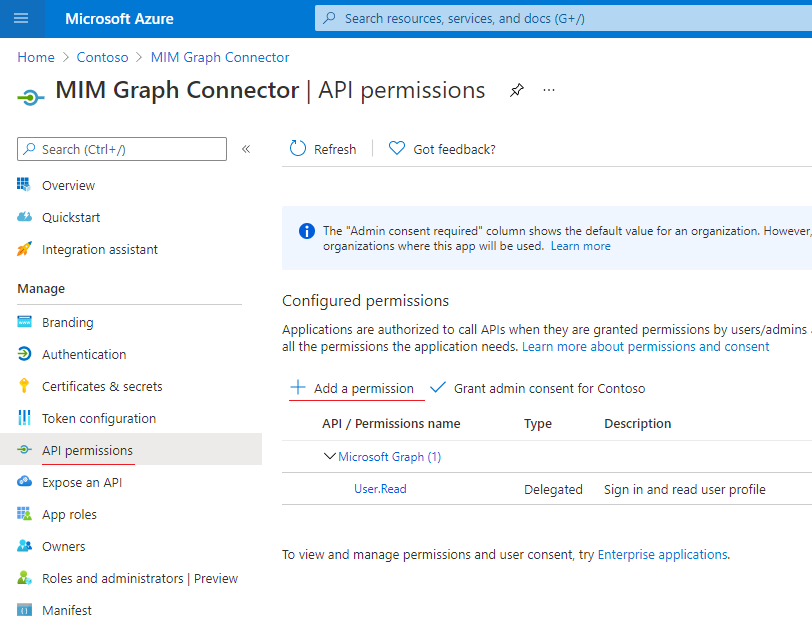
Task: Select Branding under Manage
Action: [67, 323]
